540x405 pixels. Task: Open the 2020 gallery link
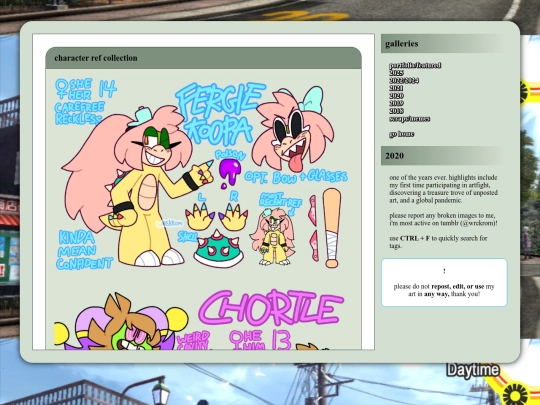396,96
